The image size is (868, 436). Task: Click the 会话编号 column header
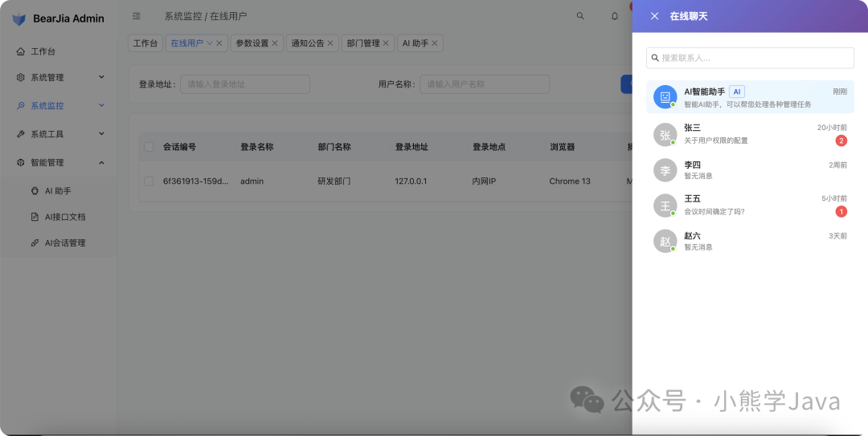tap(179, 147)
